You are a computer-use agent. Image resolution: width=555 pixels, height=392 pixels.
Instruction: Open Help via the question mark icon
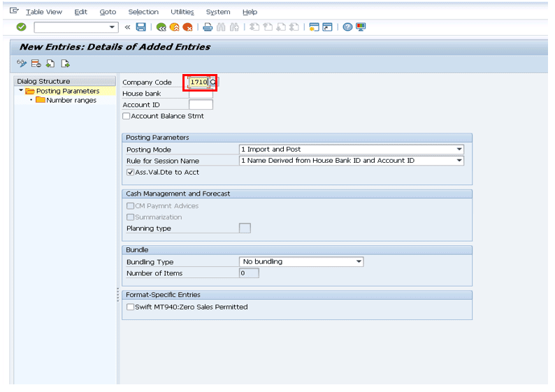(347, 27)
